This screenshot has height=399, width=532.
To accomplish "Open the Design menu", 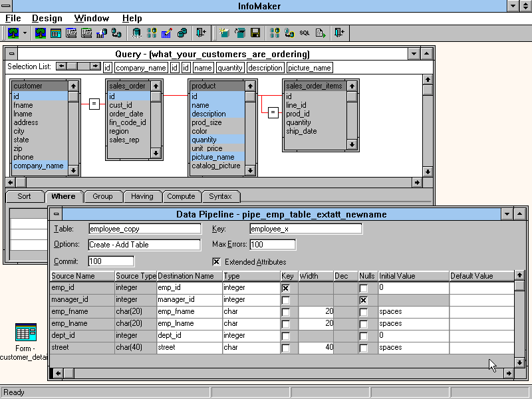I will pyautogui.click(x=47, y=19).
